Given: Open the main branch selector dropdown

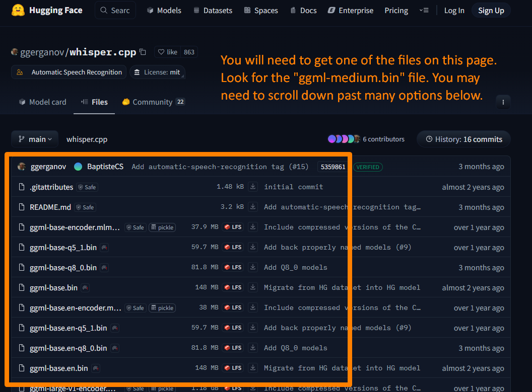Looking at the screenshot, I should (x=34, y=139).
